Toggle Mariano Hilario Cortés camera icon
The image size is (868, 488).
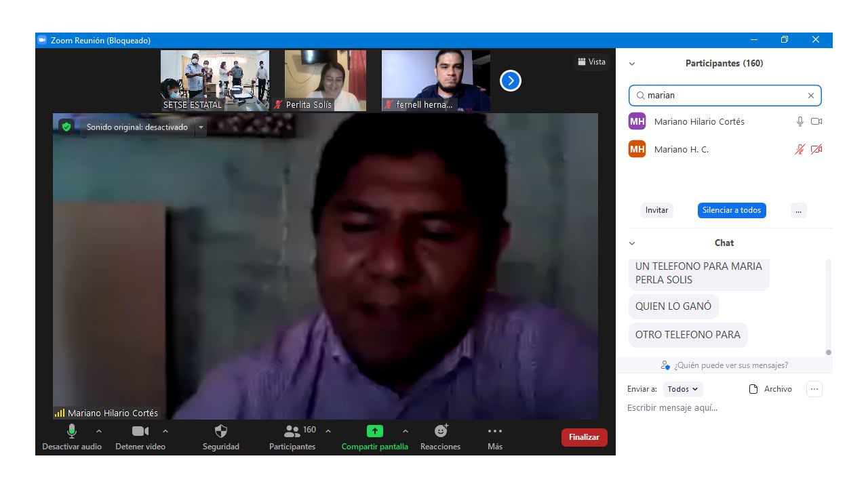point(816,121)
